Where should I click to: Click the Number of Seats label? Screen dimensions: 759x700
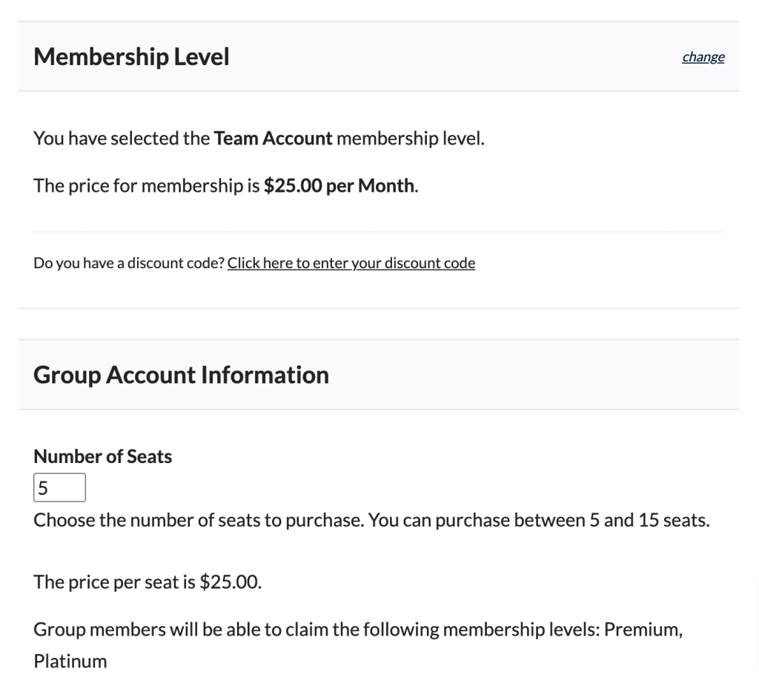click(102, 456)
